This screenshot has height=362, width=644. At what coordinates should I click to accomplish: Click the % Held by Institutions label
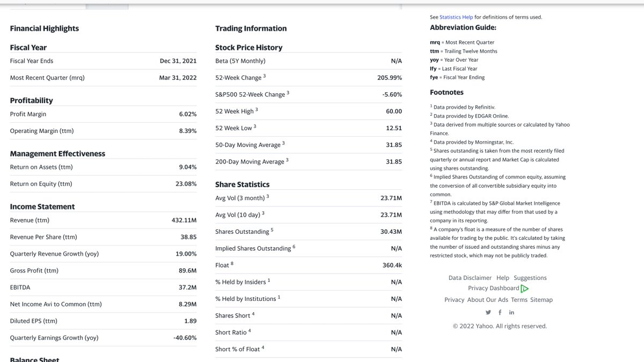click(248, 299)
